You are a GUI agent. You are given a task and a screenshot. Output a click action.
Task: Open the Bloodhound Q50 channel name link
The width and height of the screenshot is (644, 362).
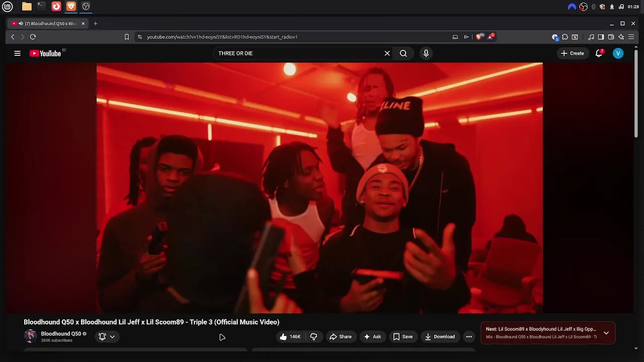point(61,334)
